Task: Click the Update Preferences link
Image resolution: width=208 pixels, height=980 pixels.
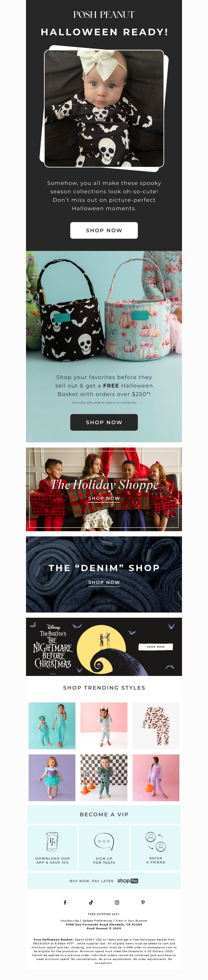Action: tap(97, 921)
